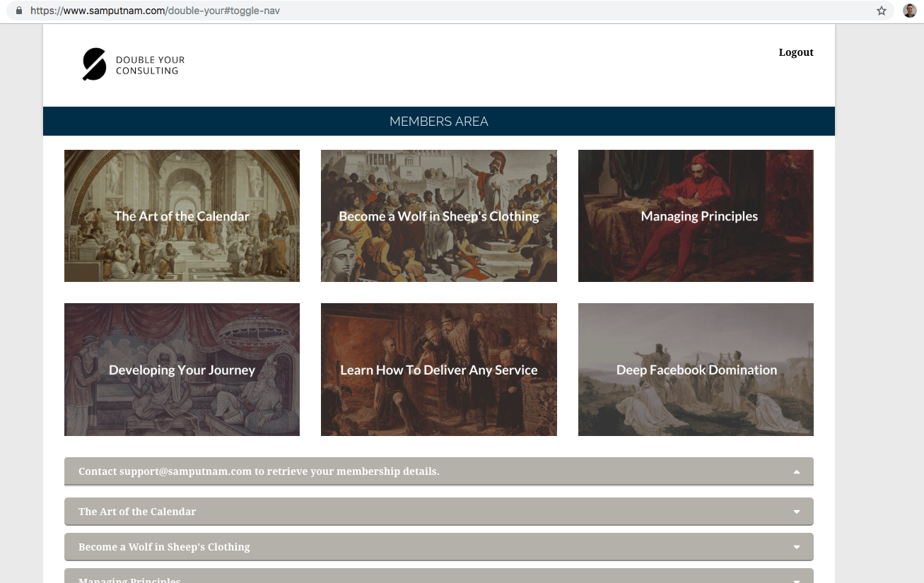Open The Art of the Calendar card
Viewport: 924px width, 583px height.
pyautogui.click(x=182, y=216)
